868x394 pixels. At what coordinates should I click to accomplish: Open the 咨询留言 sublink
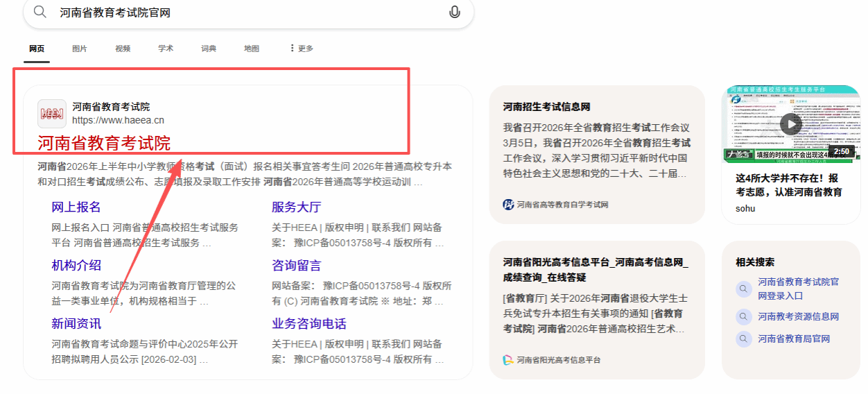(x=296, y=266)
